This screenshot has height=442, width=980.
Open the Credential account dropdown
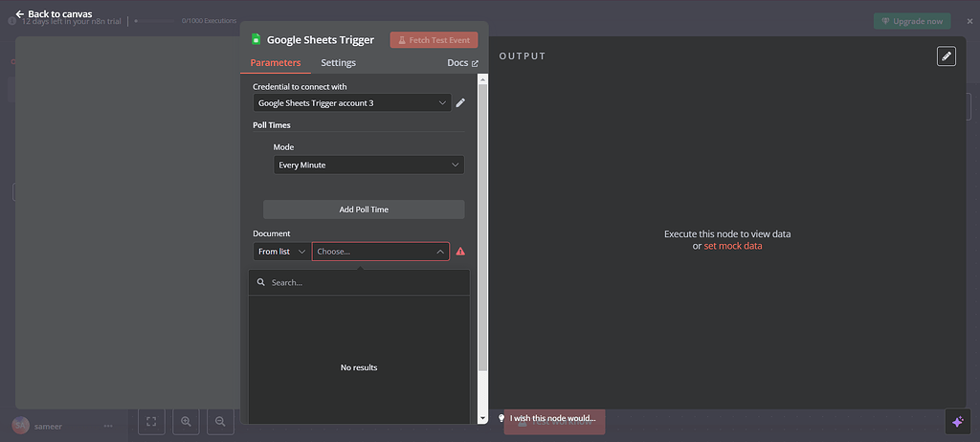[x=351, y=102]
